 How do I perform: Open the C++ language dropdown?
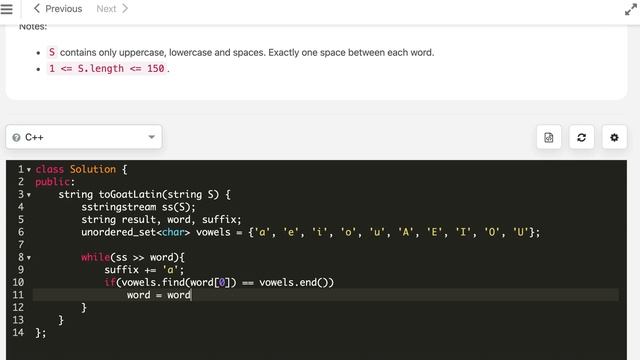coord(84,137)
